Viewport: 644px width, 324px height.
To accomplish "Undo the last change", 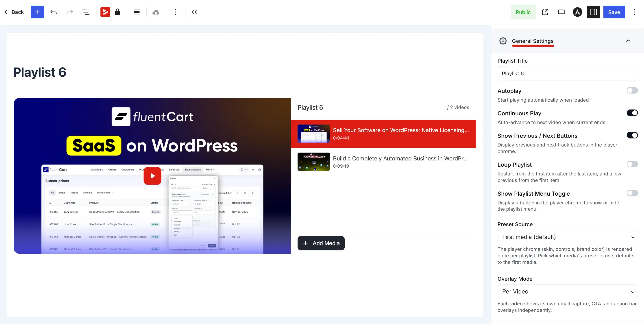I will point(54,12).
